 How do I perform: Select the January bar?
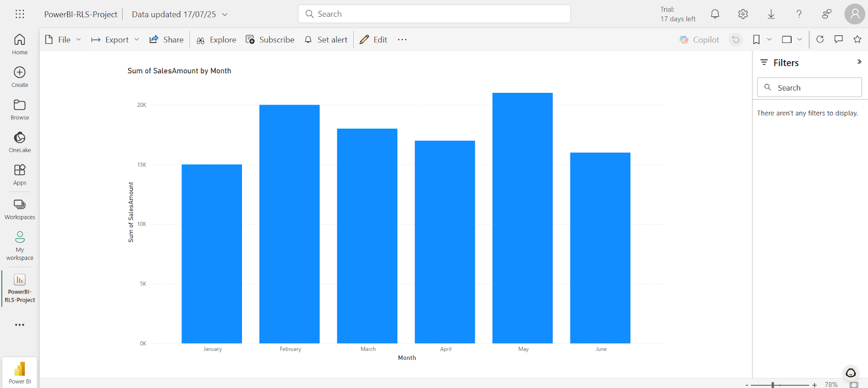pyautogui.click(x=212, y=254)
